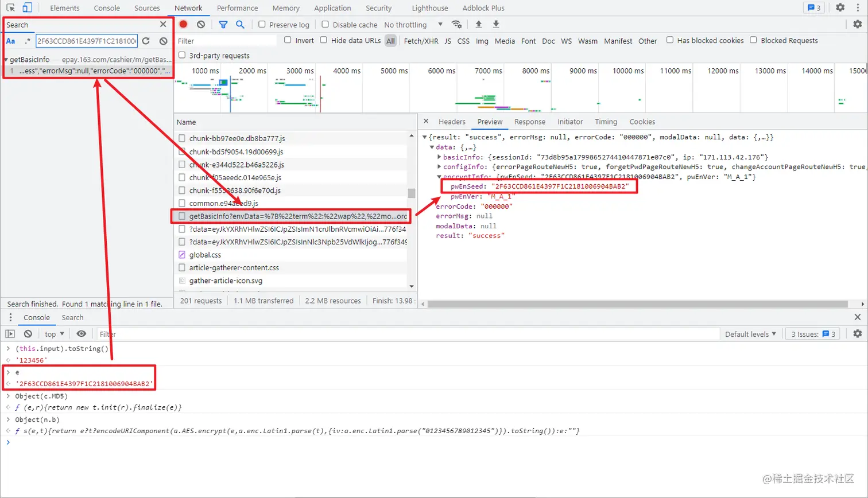Clear the search query icon

(x=164, y=41)
